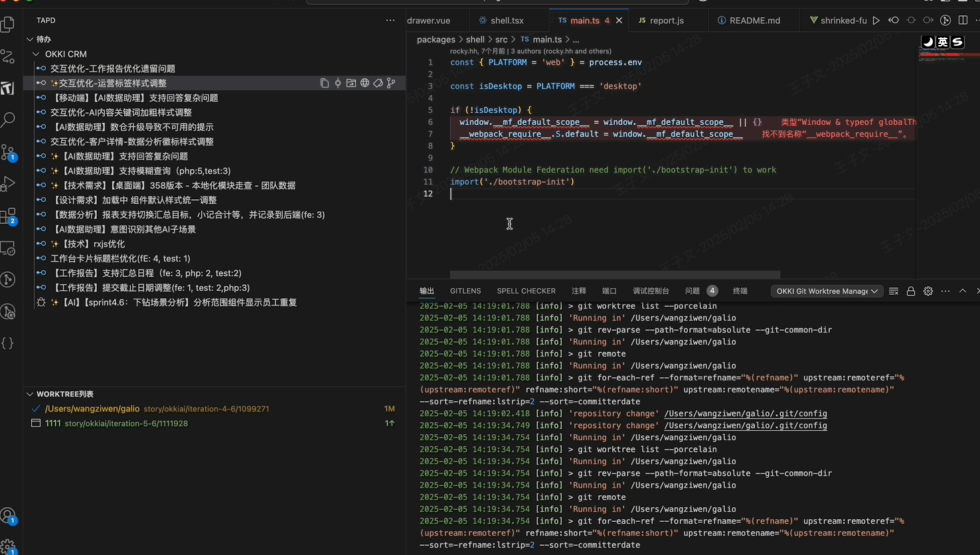Click the shell breadcrumb segment
This screenshot has height=555, width=980.
[x=475, y=40]
